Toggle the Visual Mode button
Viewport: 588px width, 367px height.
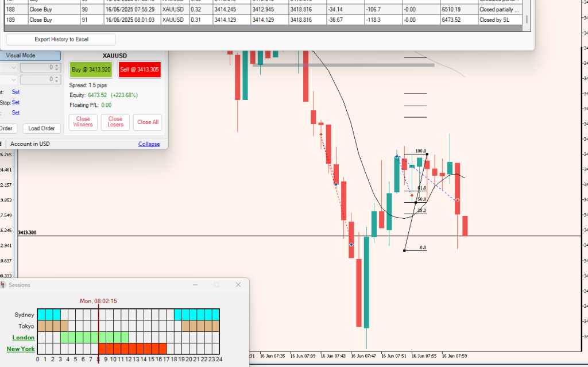click(30, 56)
